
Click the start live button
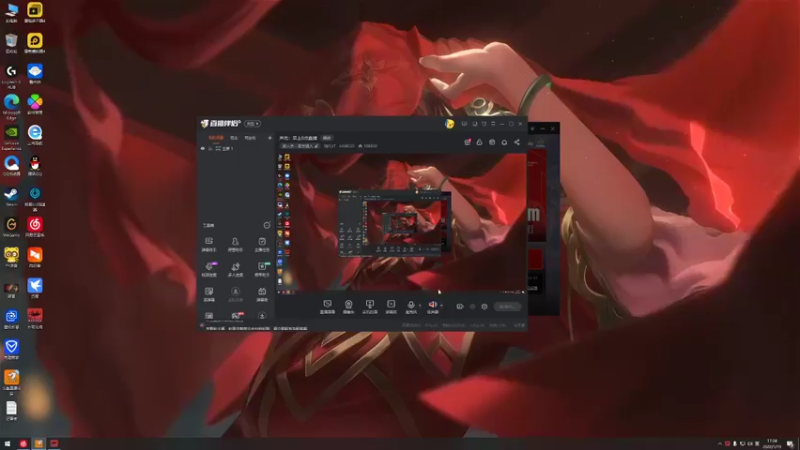click(507, 307)
